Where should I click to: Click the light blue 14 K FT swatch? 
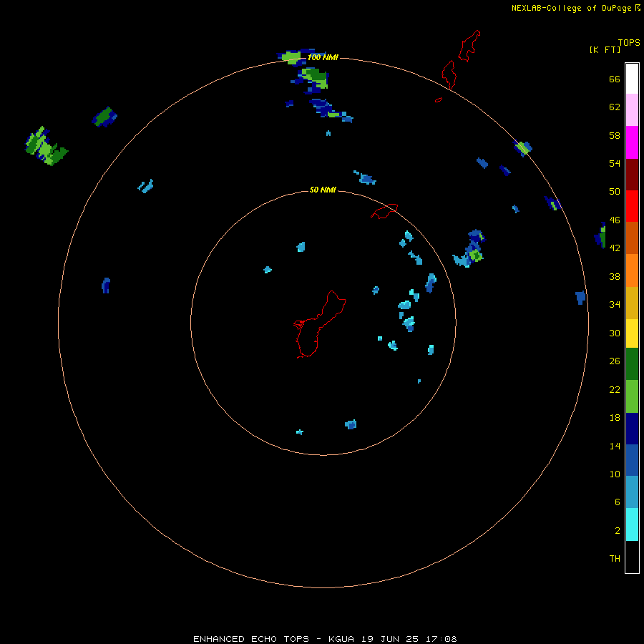point(632,492)
